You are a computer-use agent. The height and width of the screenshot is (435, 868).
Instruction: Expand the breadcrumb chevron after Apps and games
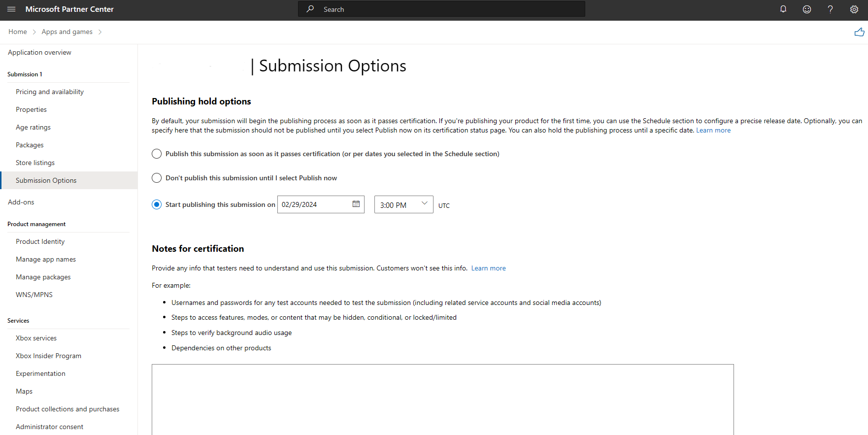point(100,32)
